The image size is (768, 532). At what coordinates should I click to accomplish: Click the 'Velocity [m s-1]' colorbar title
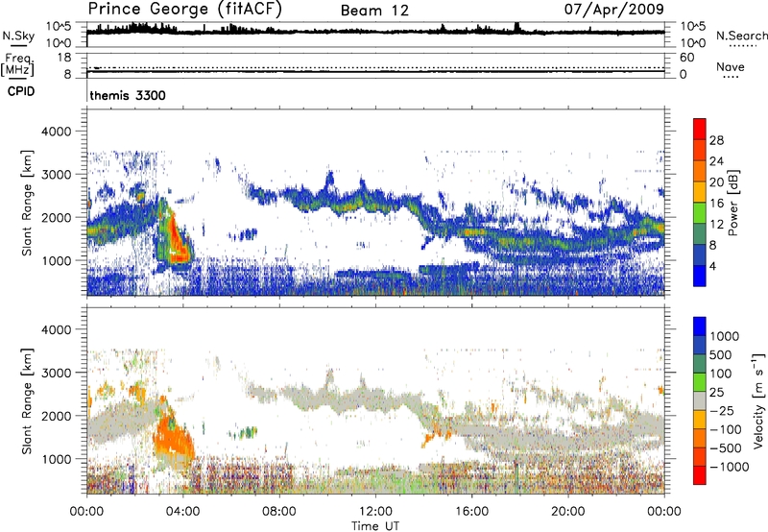click(758, 400)
